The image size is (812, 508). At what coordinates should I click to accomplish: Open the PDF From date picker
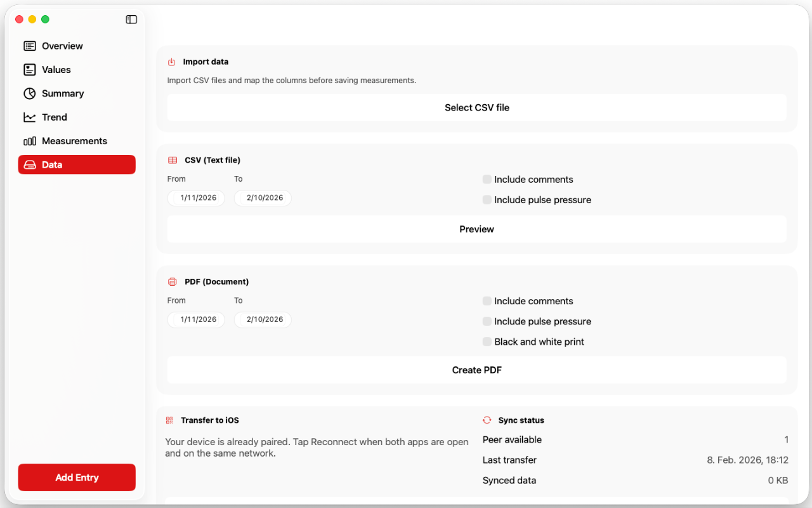coord(197,319)
